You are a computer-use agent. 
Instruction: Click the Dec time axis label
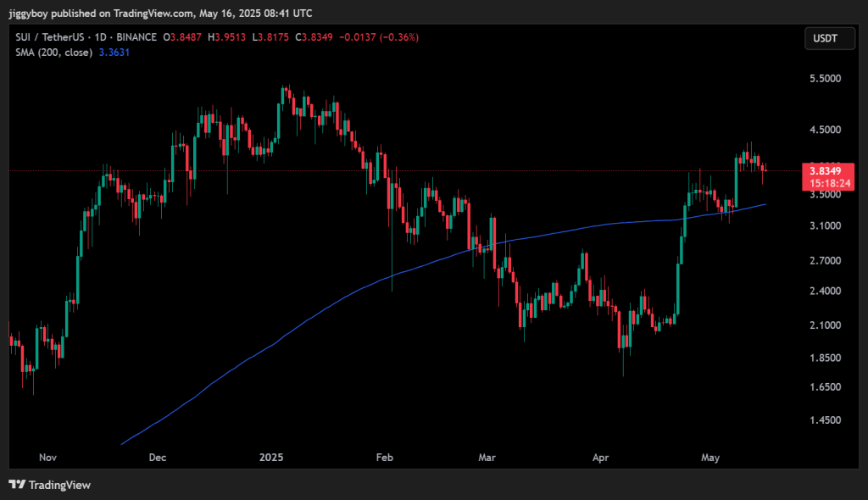(x=157, y=458)
